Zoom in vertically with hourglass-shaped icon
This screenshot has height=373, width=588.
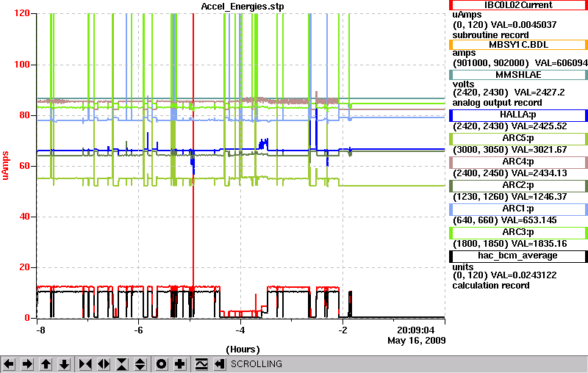click(122, 364)
